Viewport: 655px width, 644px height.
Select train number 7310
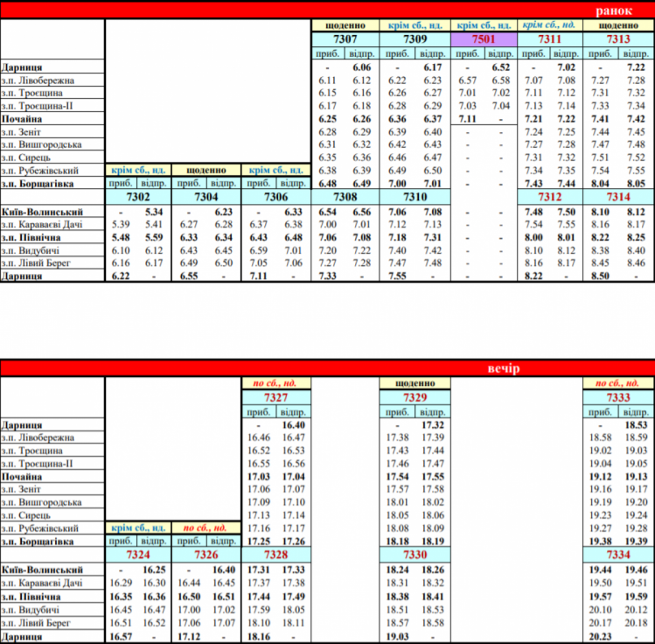tap(415, 197)
